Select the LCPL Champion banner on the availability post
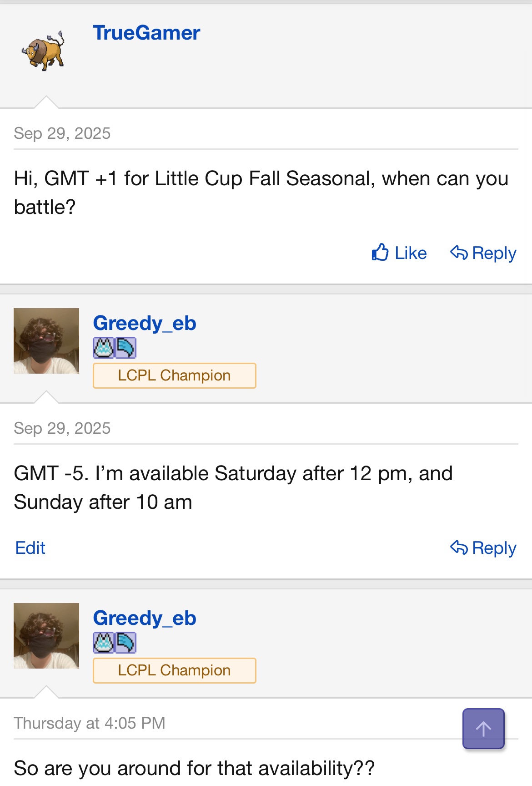Image resolution: width=532 pixels, height=786 pixels. [x=174, y=375]
